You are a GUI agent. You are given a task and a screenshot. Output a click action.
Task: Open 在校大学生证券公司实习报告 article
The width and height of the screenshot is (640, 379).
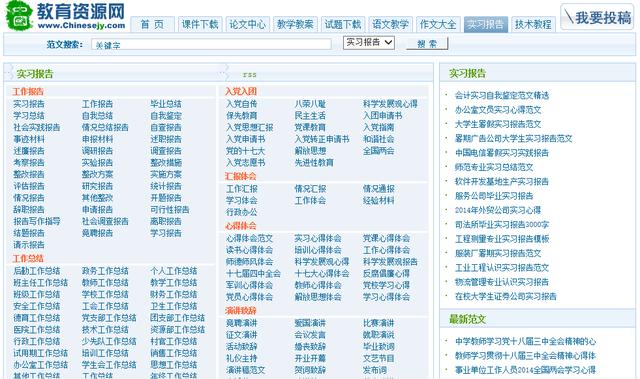point(506,296)
